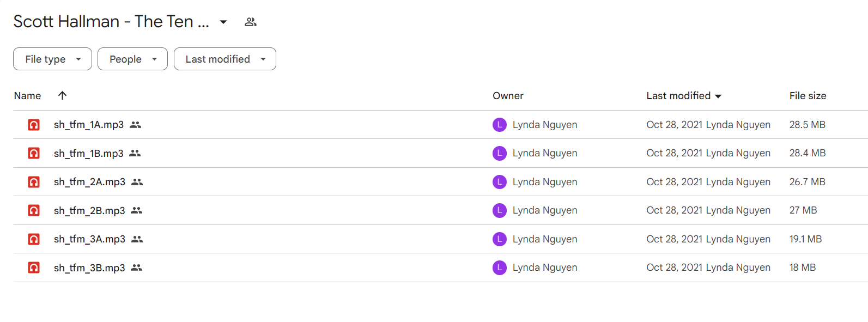Screen dimensions: 868x322
Task: Expand the folder title dropdown arrow
Action: (x=223, y=22)
